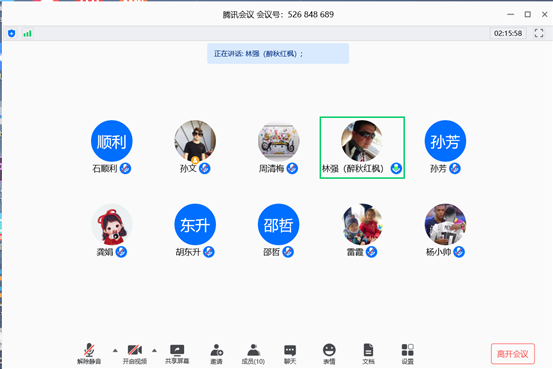The height and width of the screenshot is (369, 553).
Task: Click the host badge on 孙文's avatar
Action: coord(195,161)
